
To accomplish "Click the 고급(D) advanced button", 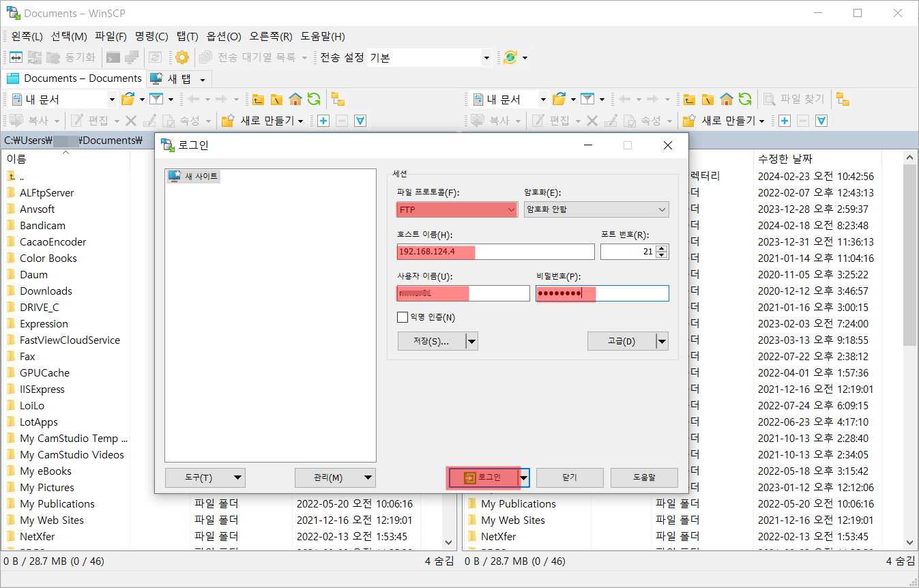I will (x=622, y=342).
